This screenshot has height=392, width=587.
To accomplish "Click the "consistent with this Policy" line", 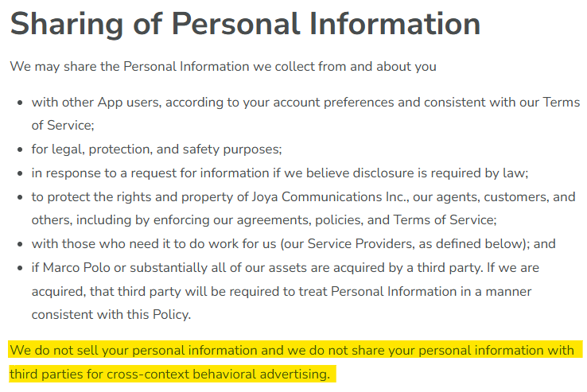I will [x=111, y=314].
